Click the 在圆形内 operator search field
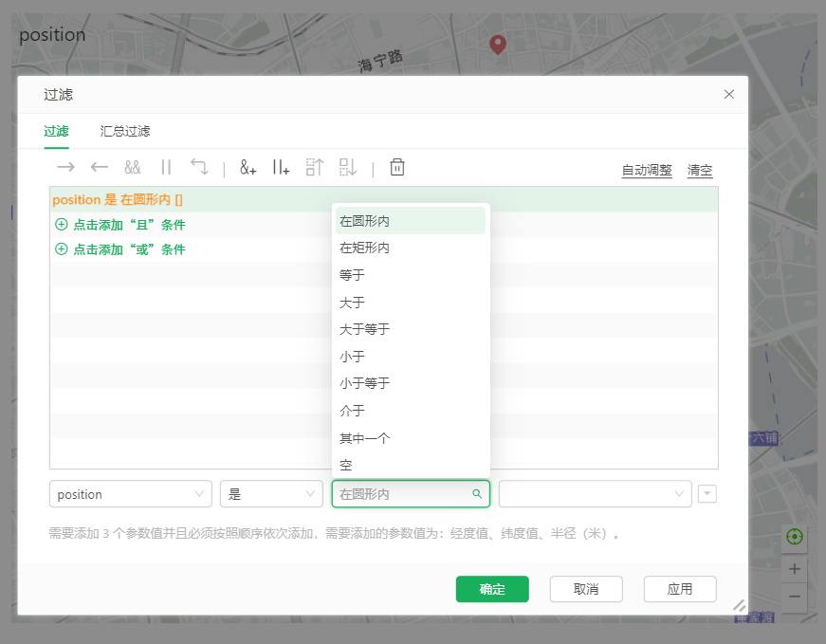 tap(411, 494)
